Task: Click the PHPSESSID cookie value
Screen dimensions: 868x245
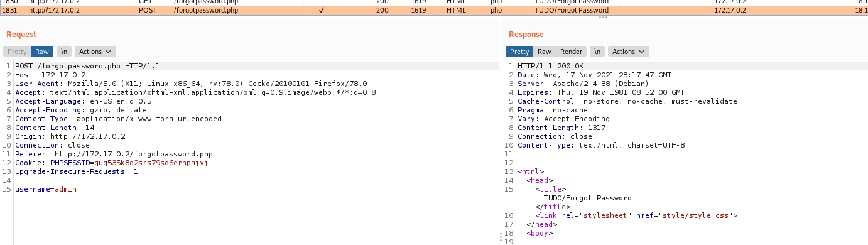Action: pyautogui.click(x=151, y=163)
